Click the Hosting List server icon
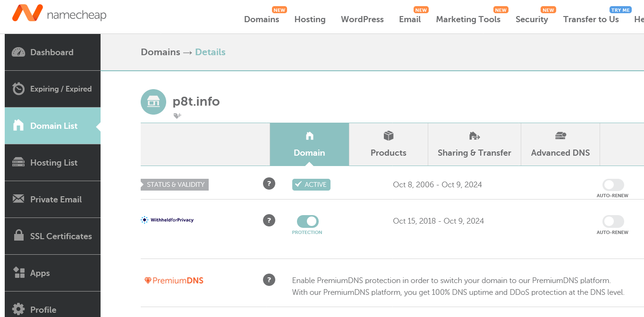Viewport: 644px width, 317px height. coord(18,162)
